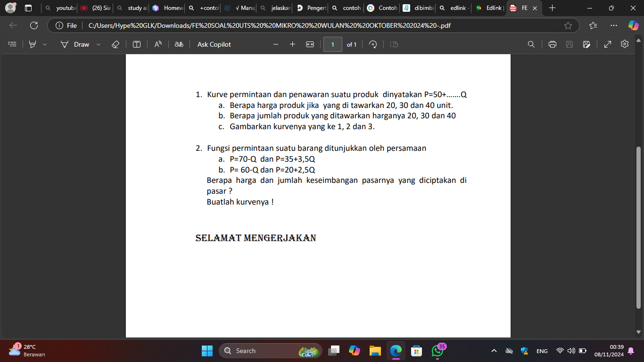
Task: Open the Copilot sidebar icon
Action: pos(634,25)
